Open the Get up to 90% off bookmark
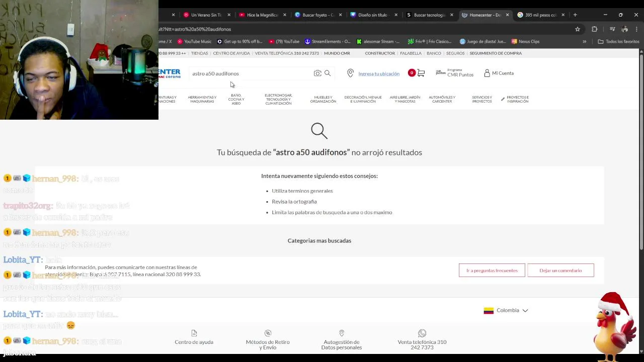 click(x=239, y=41)
